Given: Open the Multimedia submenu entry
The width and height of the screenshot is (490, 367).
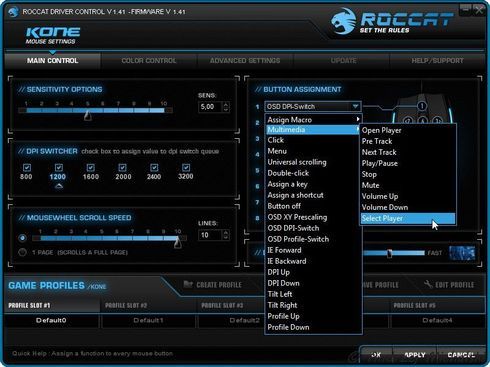Looking at the screenshot, I should point(313,130).
